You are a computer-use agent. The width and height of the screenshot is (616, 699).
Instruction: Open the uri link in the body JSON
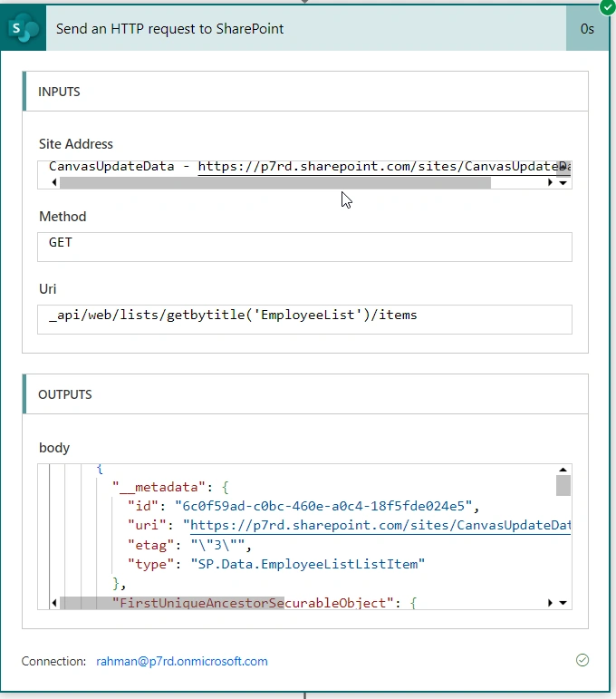(380, 525)
